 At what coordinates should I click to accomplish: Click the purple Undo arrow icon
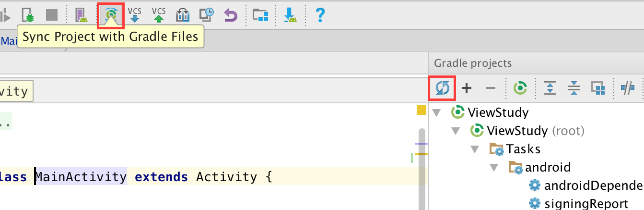231,15
